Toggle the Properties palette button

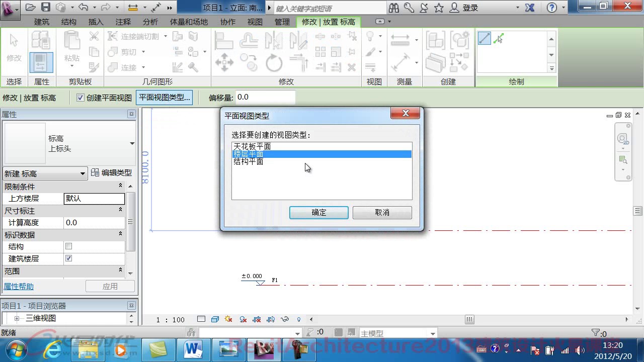[41, 62]
